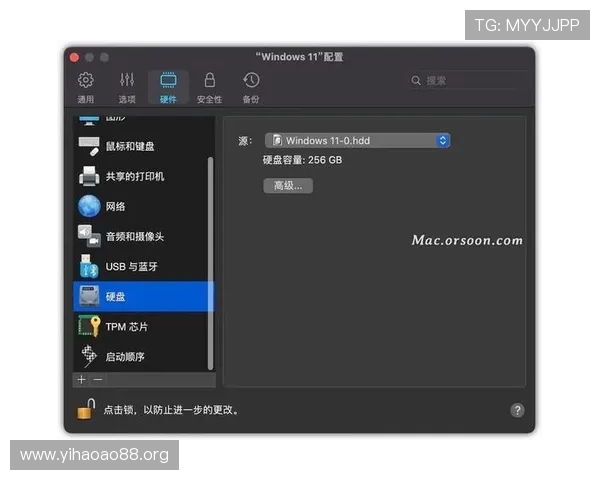Click the hardware list scrollbar
The height and width of the screenshot is (480, 600).
210,263
